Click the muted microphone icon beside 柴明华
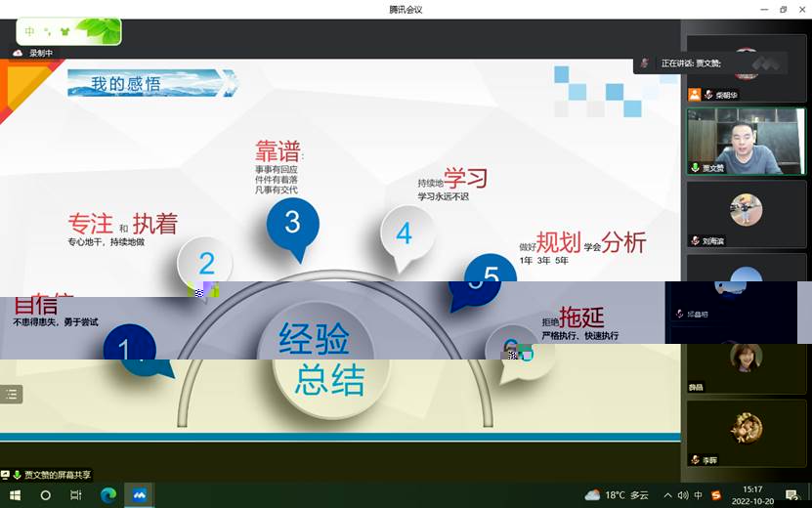Image resolution: width=812 pixels, height=508 pixels. click(708, 95)
